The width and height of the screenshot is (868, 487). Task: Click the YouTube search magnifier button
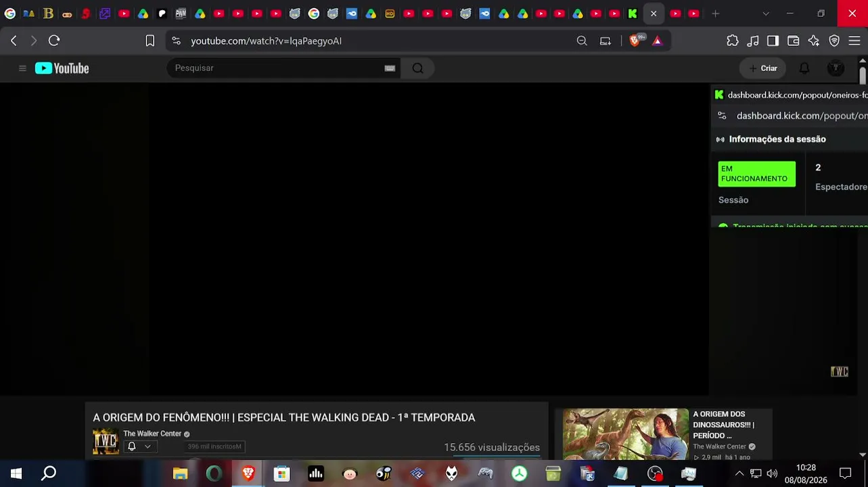coord(417,68)
